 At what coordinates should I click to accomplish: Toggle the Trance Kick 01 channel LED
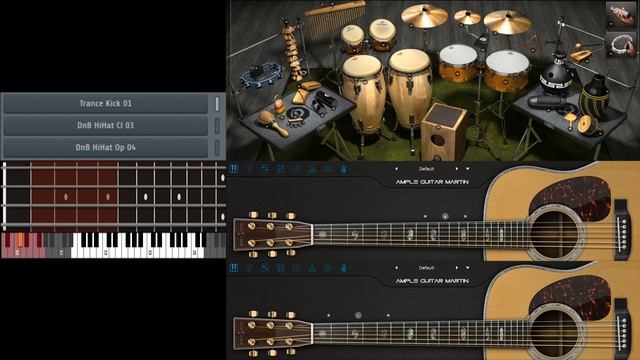click(x=217, y=104)
